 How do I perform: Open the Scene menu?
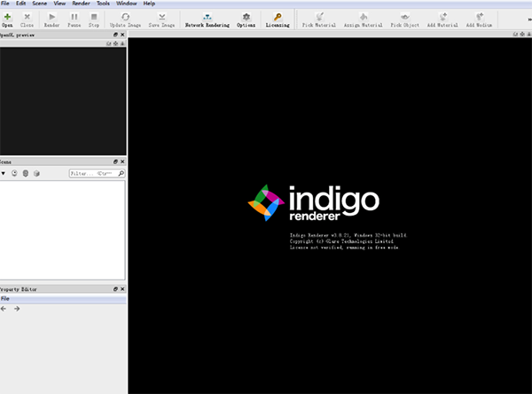[39, 4]
